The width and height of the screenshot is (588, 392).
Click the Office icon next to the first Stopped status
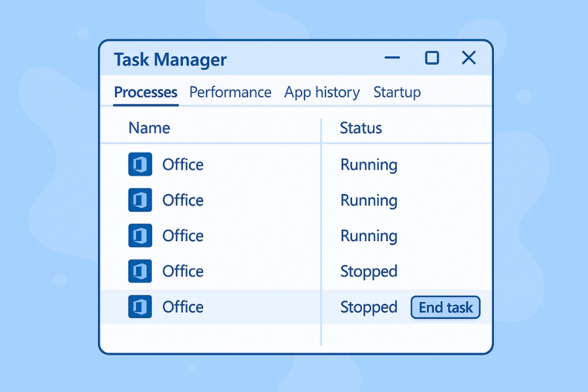(140, 271)
